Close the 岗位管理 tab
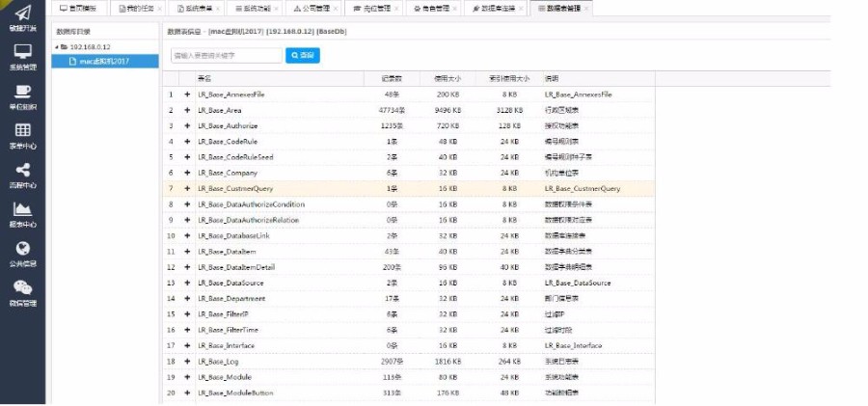 [x=395, y=9]
